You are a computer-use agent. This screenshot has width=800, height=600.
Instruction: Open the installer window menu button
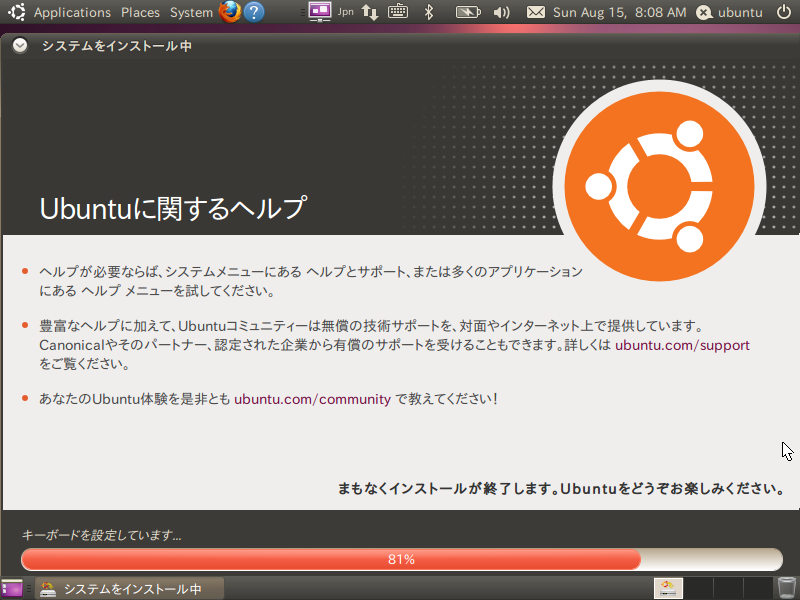(20, 46)
